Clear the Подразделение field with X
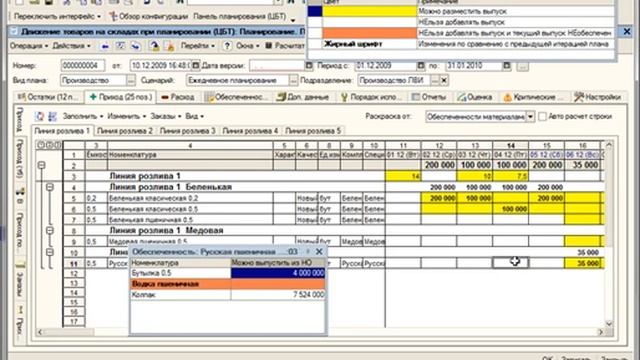This screenshot has height=360, width=640. click(444, 80)
